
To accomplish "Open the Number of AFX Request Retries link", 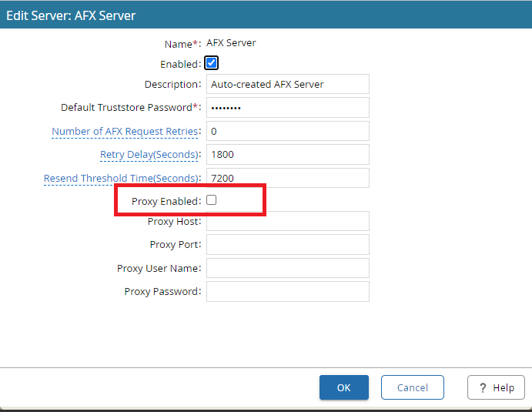I will tap(125, 132).
